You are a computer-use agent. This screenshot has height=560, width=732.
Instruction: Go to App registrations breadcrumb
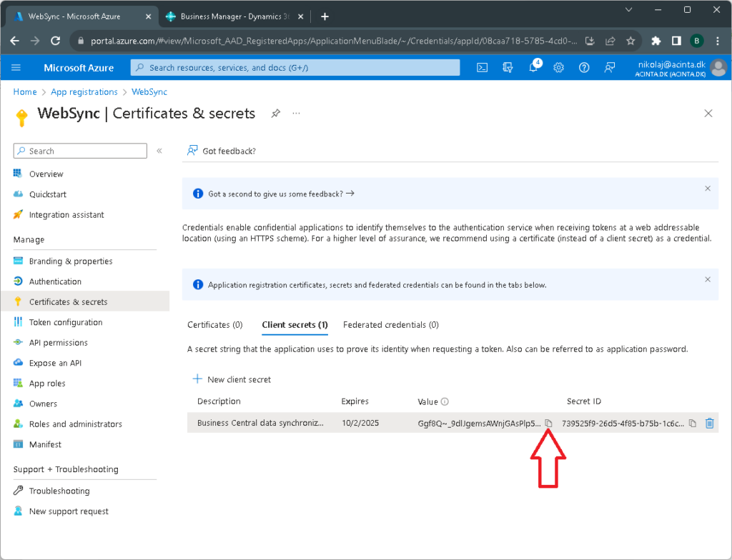84,92
